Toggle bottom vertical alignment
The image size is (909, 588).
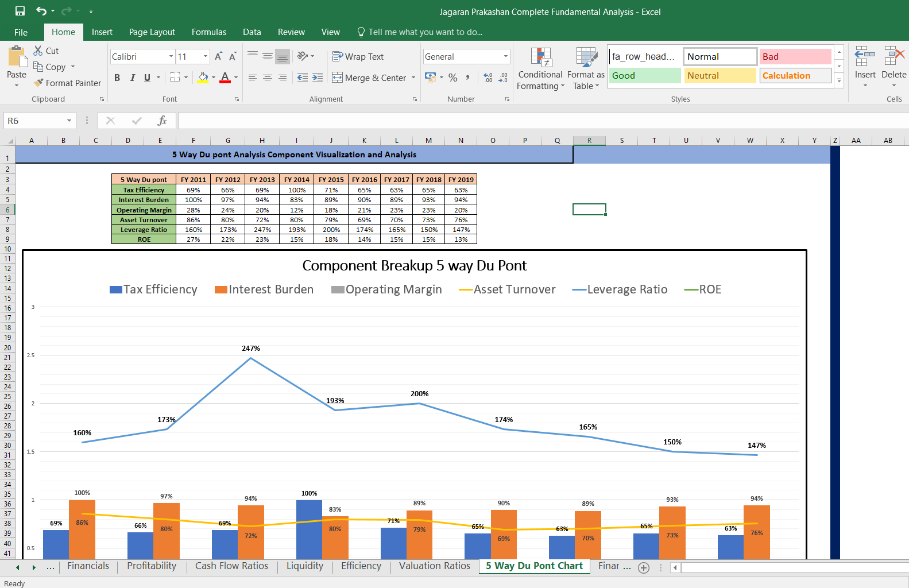coord(283,56)
